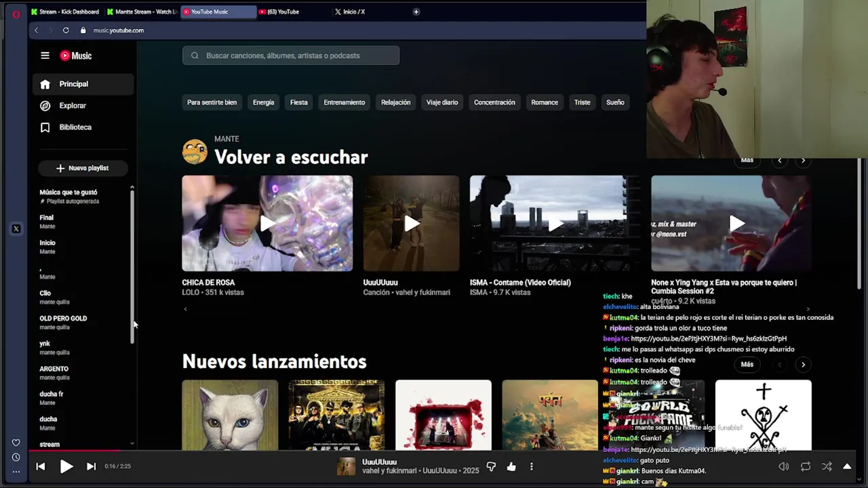Switch to Stream - Kick Dashboard tab

tap(65, 12)
